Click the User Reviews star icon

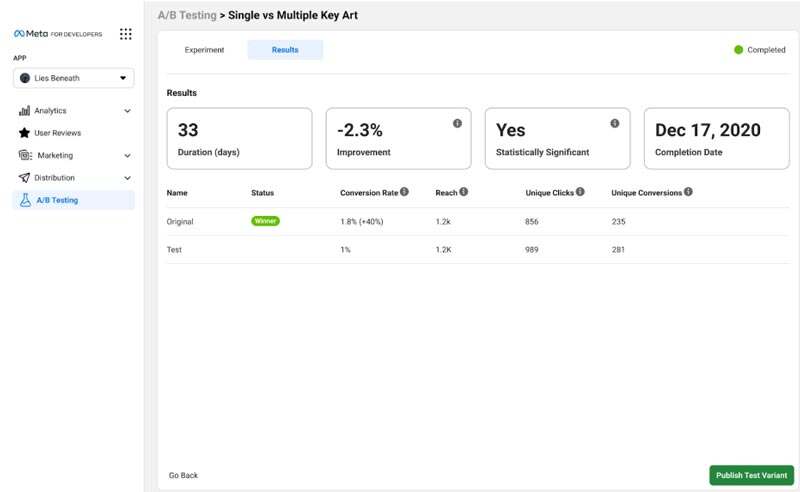(24, 133)
